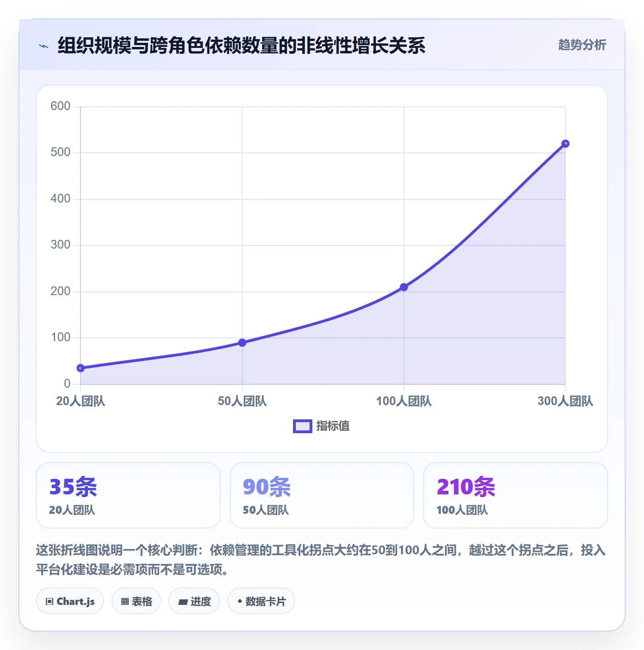The width and height of the screenshot is (644, 650).
Task: Select the 300人团队 data point on chart
Action: [565, 144]
